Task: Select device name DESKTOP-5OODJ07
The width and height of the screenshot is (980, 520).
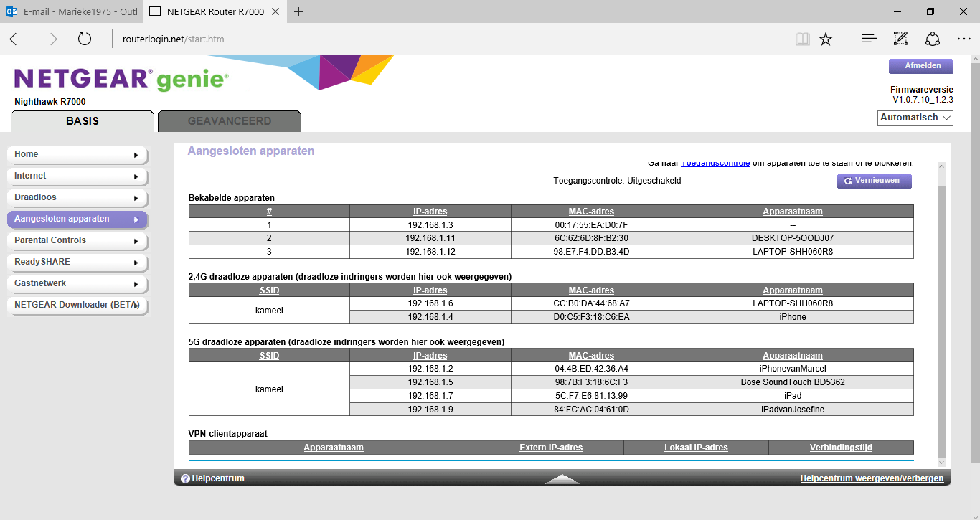Action: click(793, 238)
